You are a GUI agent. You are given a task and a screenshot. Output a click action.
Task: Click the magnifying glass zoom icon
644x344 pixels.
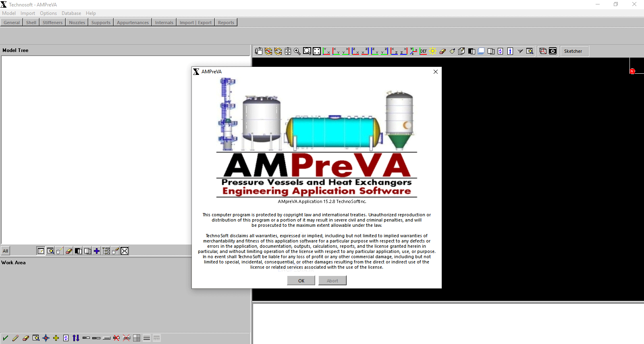pyautogui.click(x=297, y=51)
